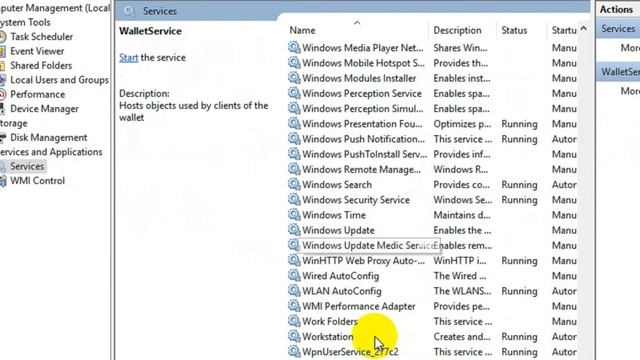
Task: Click the gear icon of Workstation service
Action: coord(293,336)
